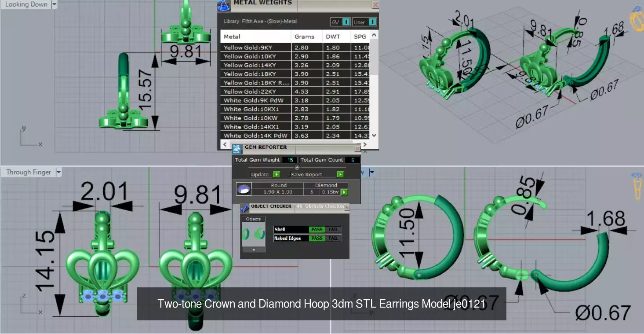The width and height of the screenshot is (644, 334).
Task: Click the 4.53 grams cell
Action: click(x=307, y=92)
